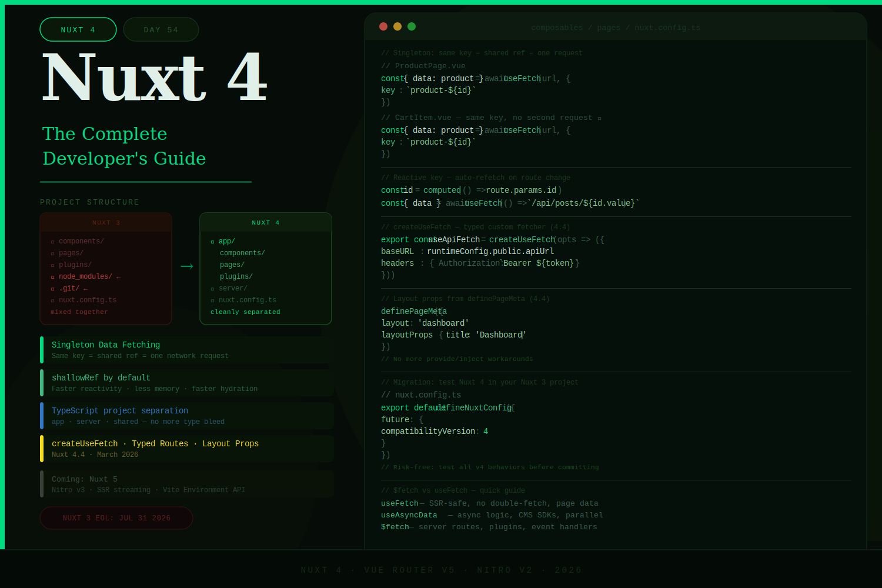Click the red dot on the code window
882x588 pixels.
383,26
